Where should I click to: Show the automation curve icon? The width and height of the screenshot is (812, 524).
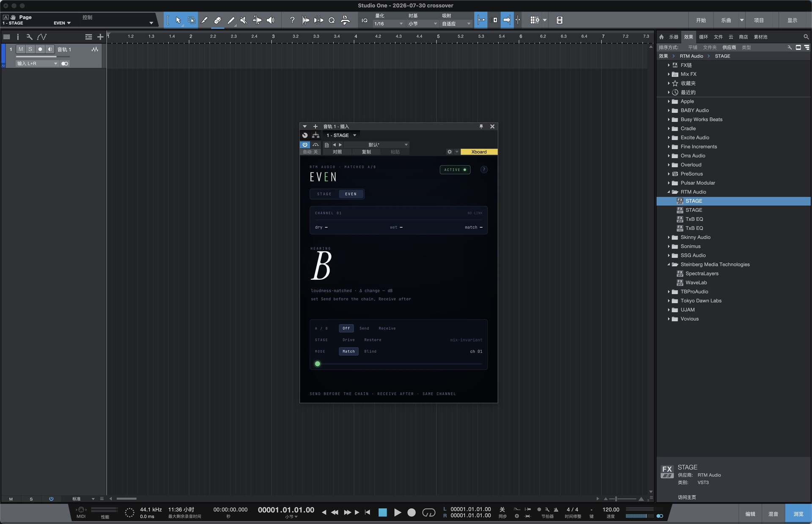point(41,37)
